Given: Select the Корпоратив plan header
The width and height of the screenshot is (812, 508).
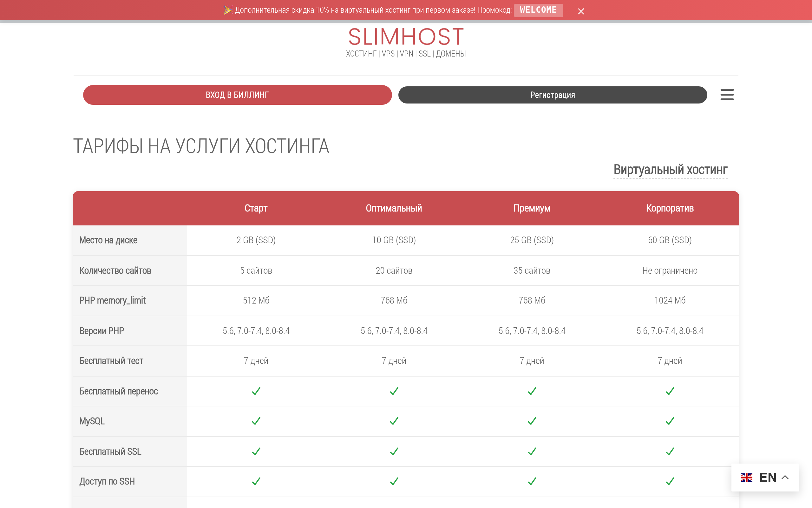Looking at the screenshot, I should pyautogui.click(x=670, y=208).
